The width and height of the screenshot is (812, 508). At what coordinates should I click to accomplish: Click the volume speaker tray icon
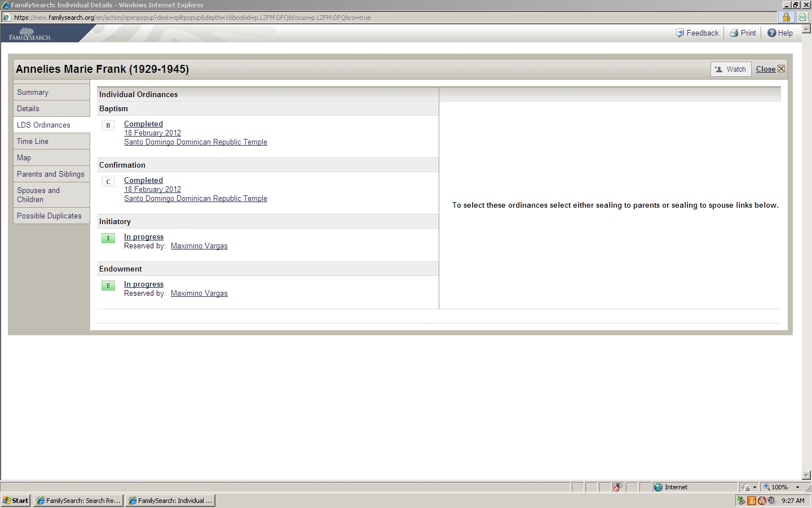(771, 501)
